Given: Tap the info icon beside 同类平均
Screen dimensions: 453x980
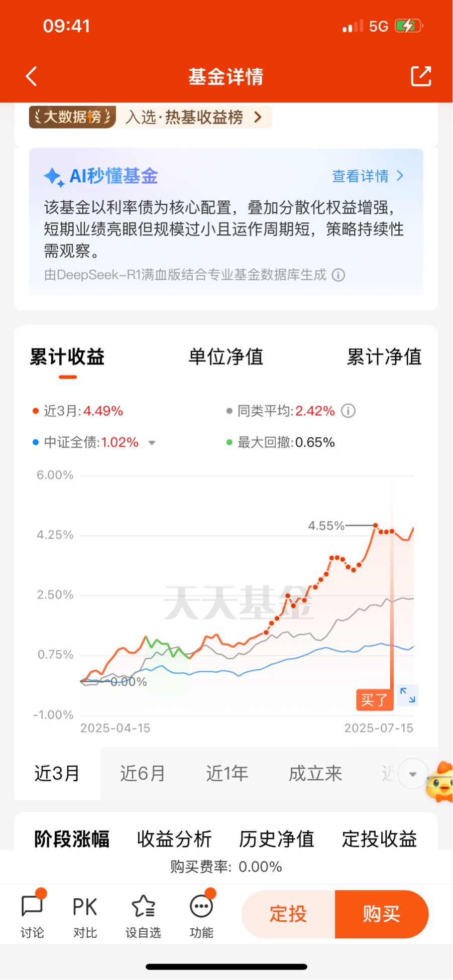Looking at the screenshot, I should (349, 411).
